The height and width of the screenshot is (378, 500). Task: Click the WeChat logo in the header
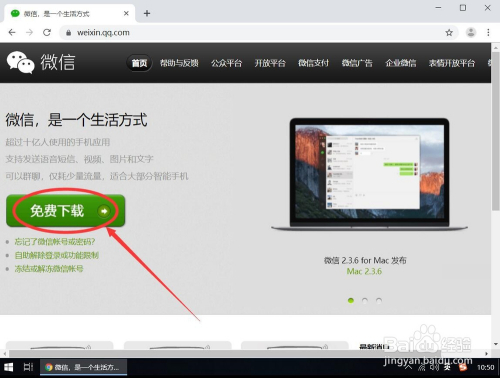coord(41,62)
